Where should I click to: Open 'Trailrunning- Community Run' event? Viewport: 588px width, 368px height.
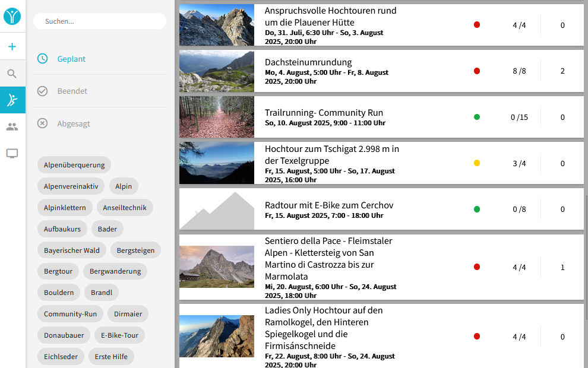(324, 113)
